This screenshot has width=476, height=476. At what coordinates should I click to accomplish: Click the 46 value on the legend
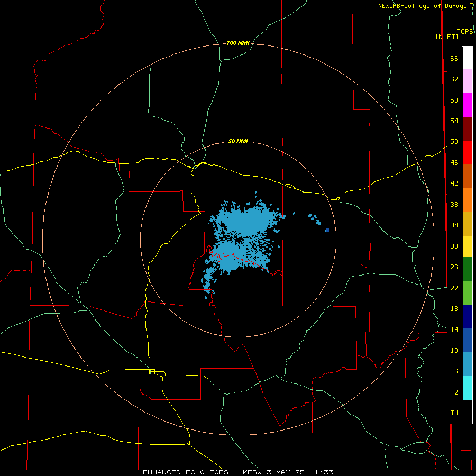point(454,163)
